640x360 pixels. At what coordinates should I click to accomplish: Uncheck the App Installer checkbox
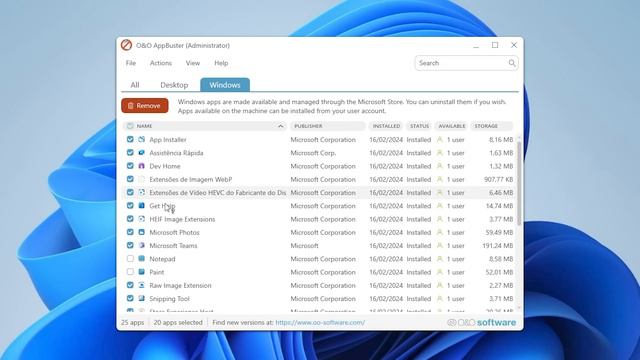pyautogui.click(x=130, y=140)
